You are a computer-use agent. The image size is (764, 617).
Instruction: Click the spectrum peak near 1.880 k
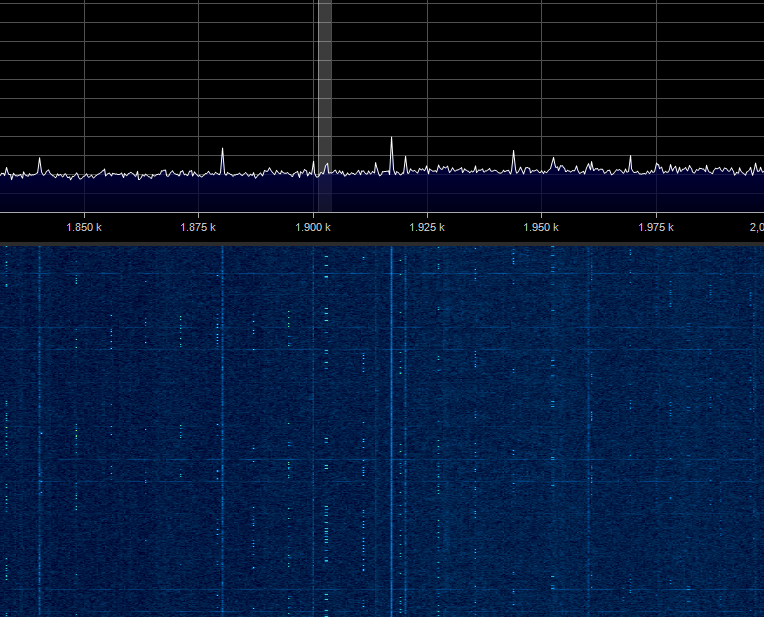[223, 160]
